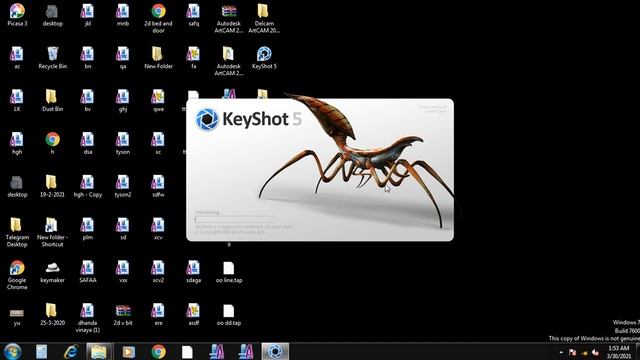The width and height of the screenshot is (640, 360).
Task: Select the 'oo dd.tap' file
Action: coord(229,314)
